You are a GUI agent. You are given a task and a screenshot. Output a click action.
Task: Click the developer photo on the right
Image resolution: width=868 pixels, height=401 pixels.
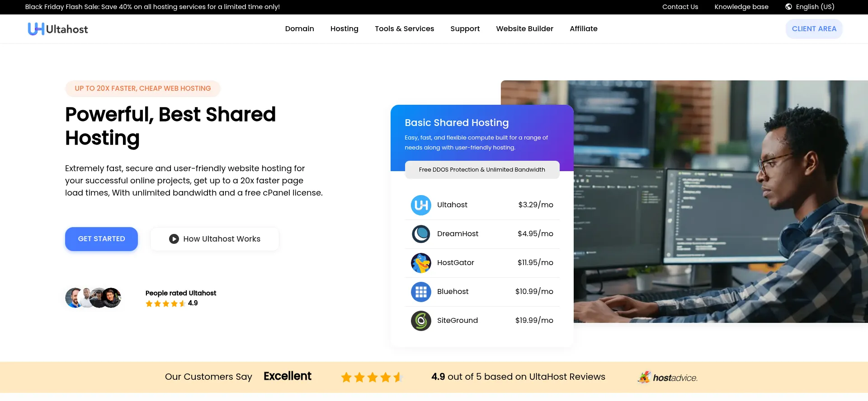coord(721,201)
